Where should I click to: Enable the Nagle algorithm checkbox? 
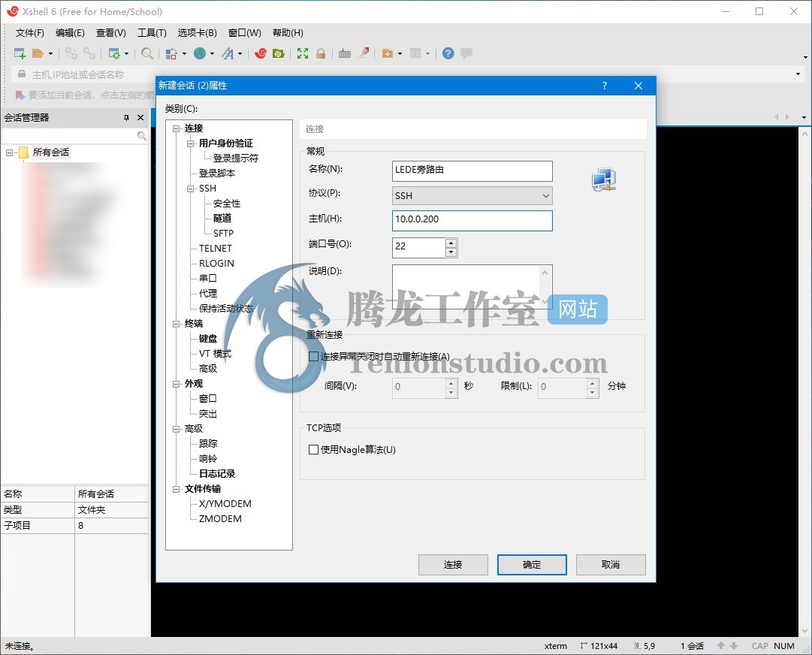pos(313,449)
